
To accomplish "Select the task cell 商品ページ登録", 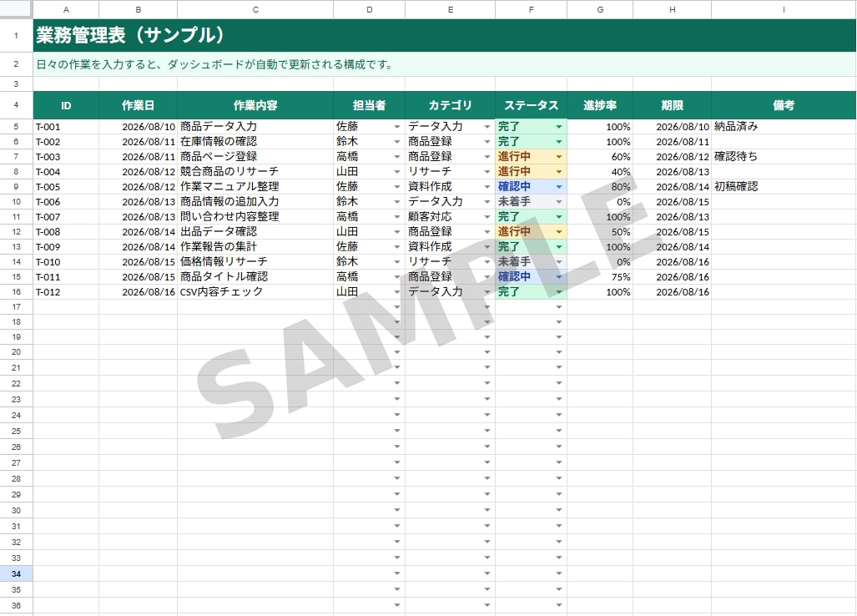I will pyautogui.click(x=255, y=157).
